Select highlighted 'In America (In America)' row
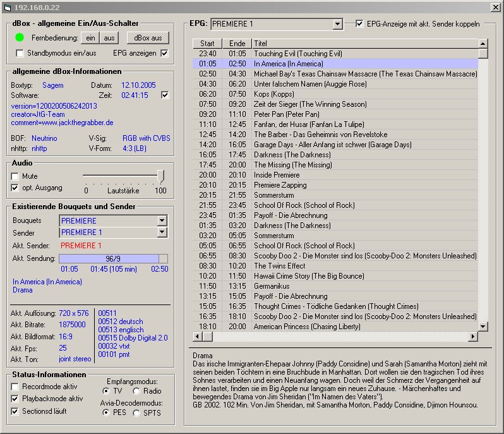This screenshot has height=434, width=504. 335,64
